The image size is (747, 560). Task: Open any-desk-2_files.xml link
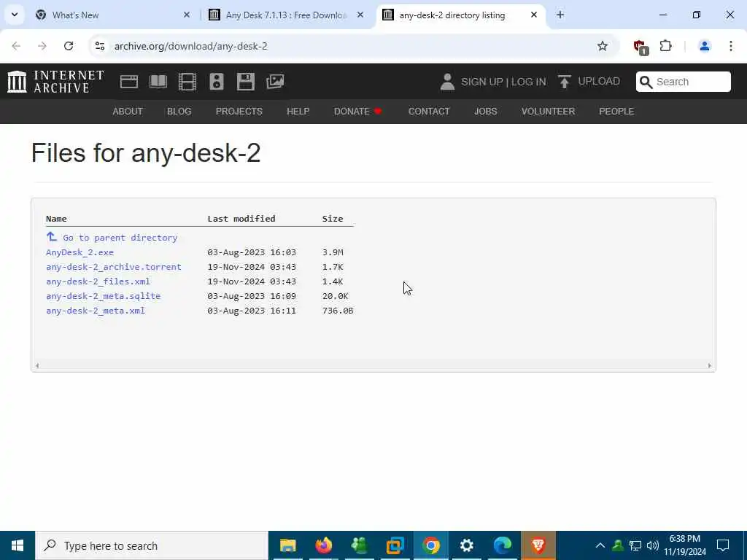pyautogui.click(x=98, y=281)
